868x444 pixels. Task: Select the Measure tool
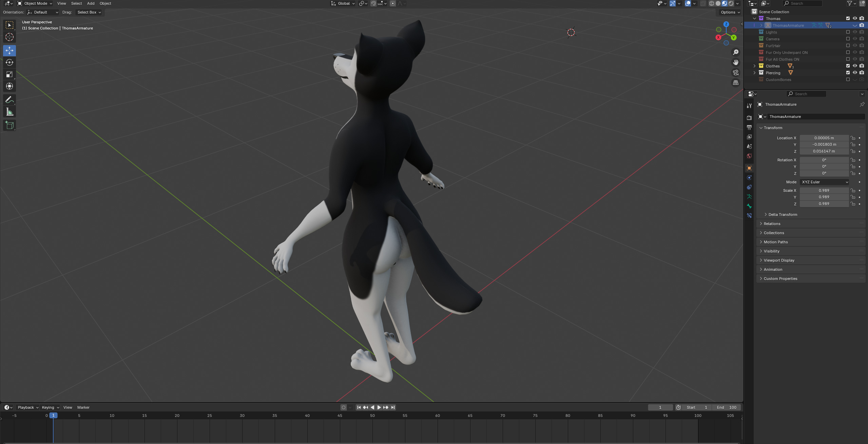[9, 112]
